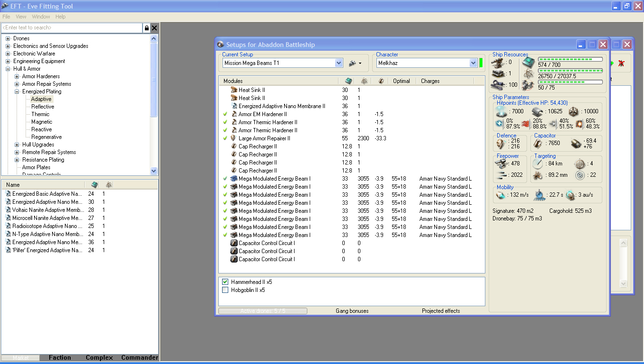Check the Hobgoblin II x5 drone checkbox
The image size is (644, 364).
click(225, 290)
